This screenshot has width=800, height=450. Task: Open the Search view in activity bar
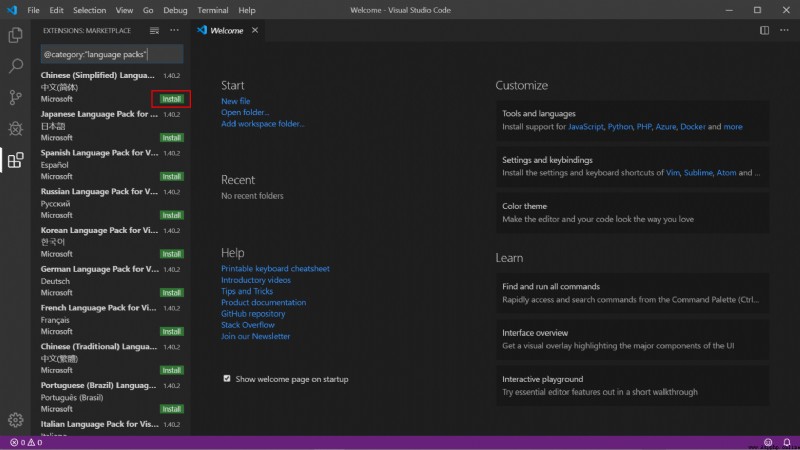pyautogui.click(x=15, y=66)
